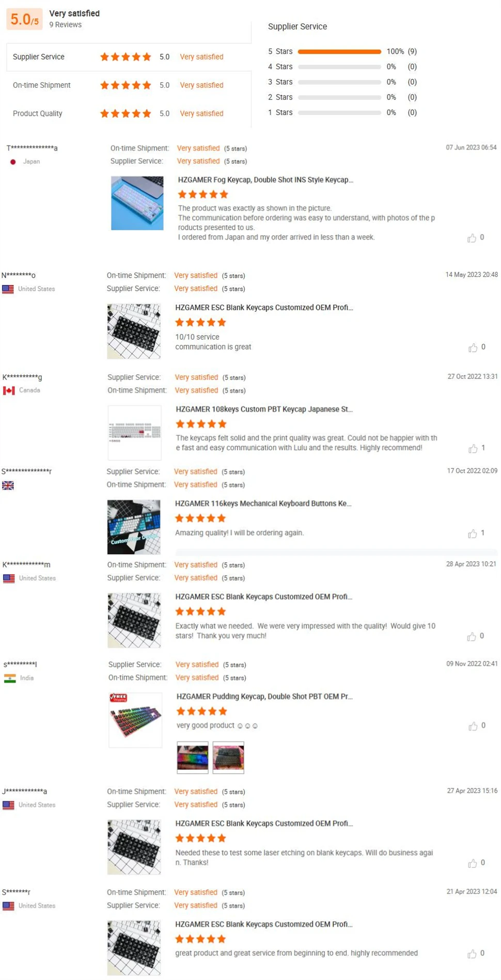
Task: Click thumbs-up on 'Amazing quality!' review
Action: (x=472, y=533)
